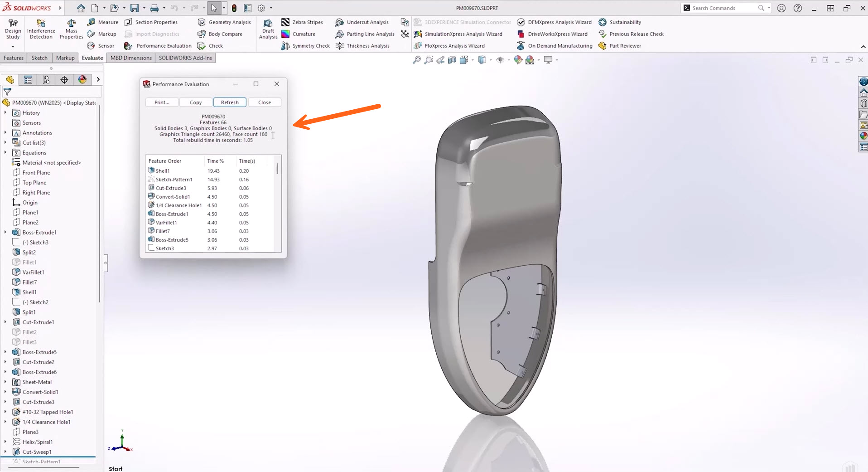Switch to the Sketch tab
The width and height of the screenshot is (868, 472).
coord(39,58)
